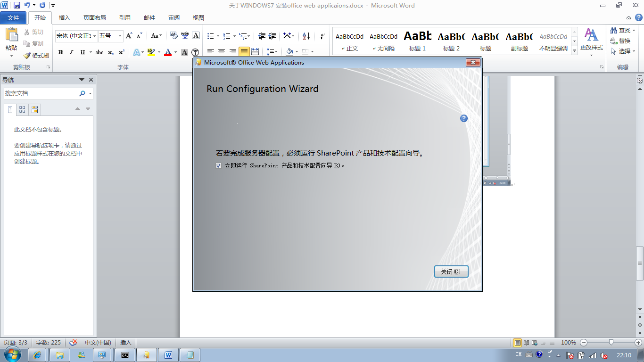
Task: Browse page thumbnails tab in navigation pane
Action: (x=22, y=109)
